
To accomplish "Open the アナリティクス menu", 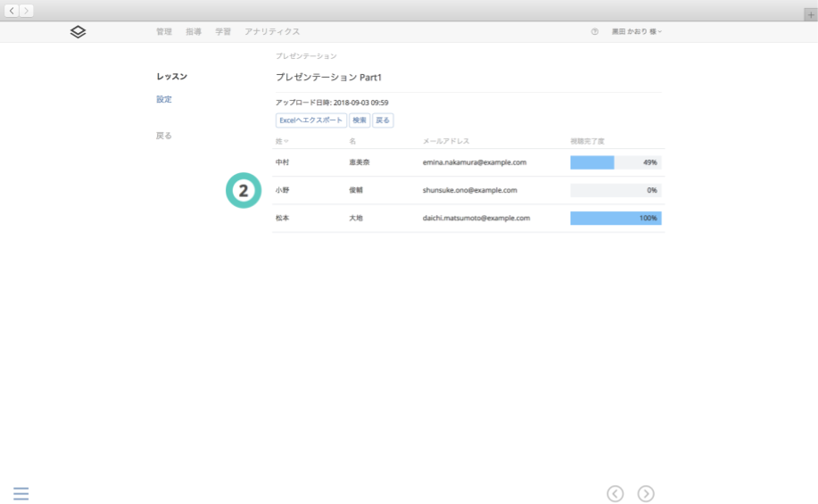I will tap(272, 31).
